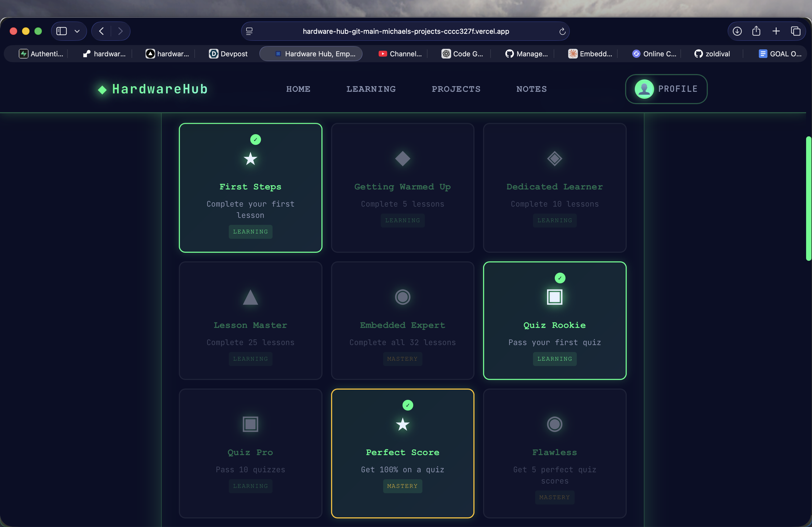Viewport: 812px width, 527px height.
Task: Click the URL address field
Action: coord(406,31)
